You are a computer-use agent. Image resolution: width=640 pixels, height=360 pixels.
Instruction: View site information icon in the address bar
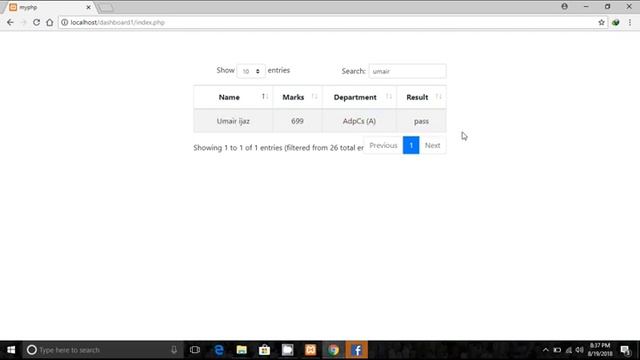[64, 22]
